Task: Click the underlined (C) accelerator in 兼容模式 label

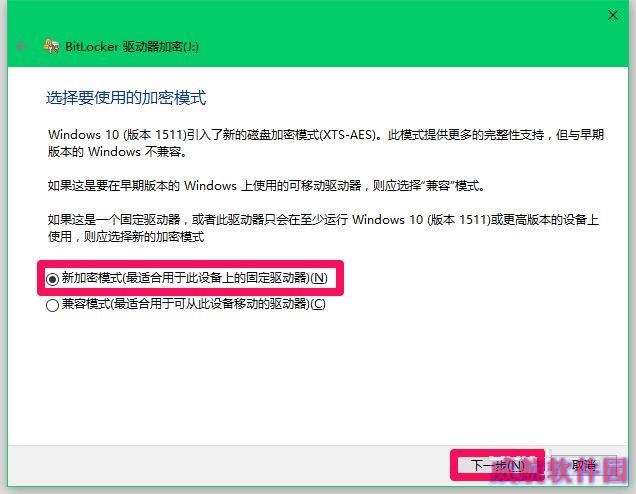Action: click(318, 304)
